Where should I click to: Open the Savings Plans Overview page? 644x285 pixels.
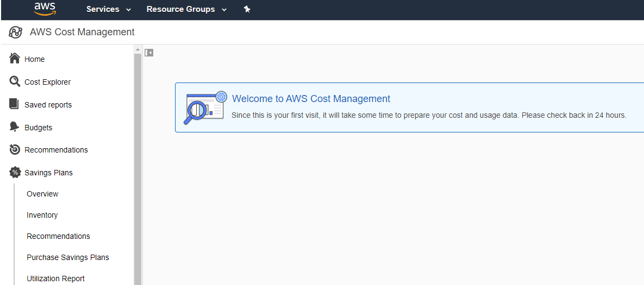(42, 194)
